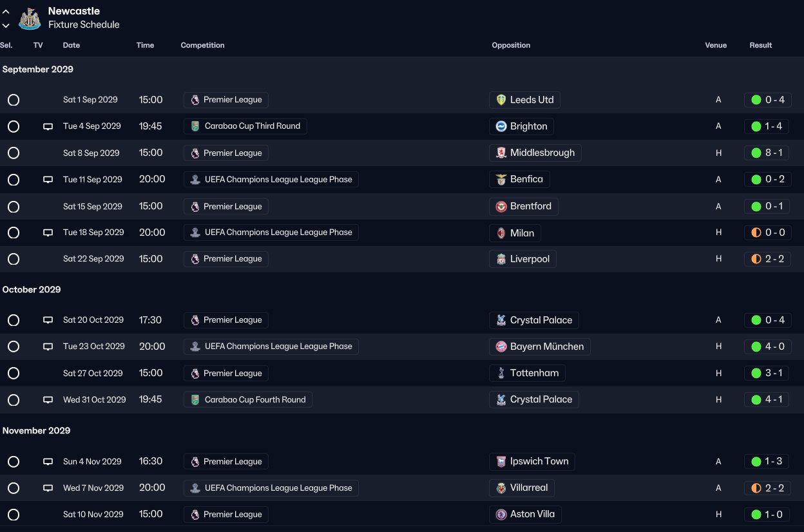Click the Leeds Utd club badge
Viewport: 804px width, 532px height.
[501, 100]
